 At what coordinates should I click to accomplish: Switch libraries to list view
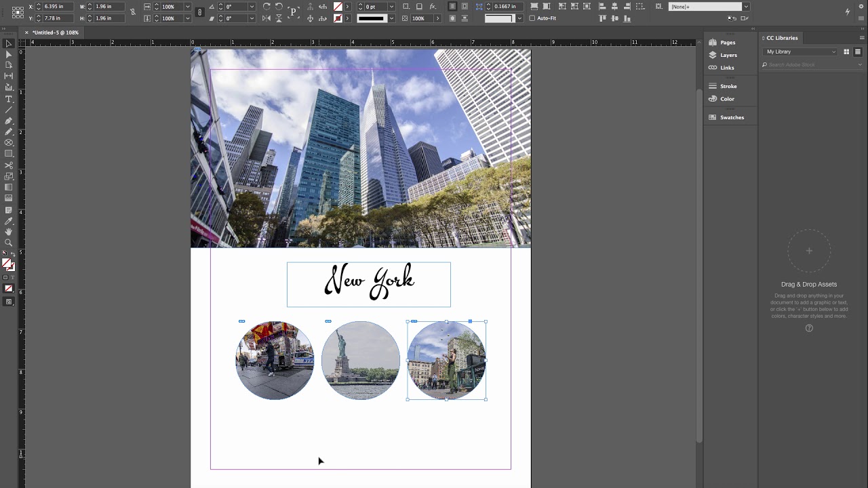tap(858, 52)
